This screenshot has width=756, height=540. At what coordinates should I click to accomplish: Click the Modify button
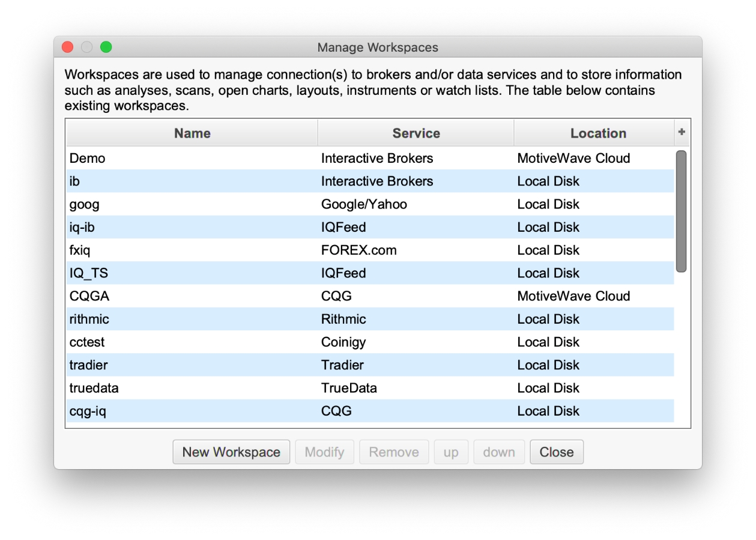coord(324,452)
